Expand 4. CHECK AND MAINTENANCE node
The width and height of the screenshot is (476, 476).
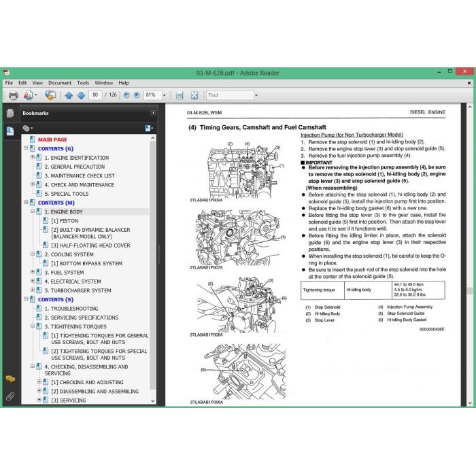33,184
